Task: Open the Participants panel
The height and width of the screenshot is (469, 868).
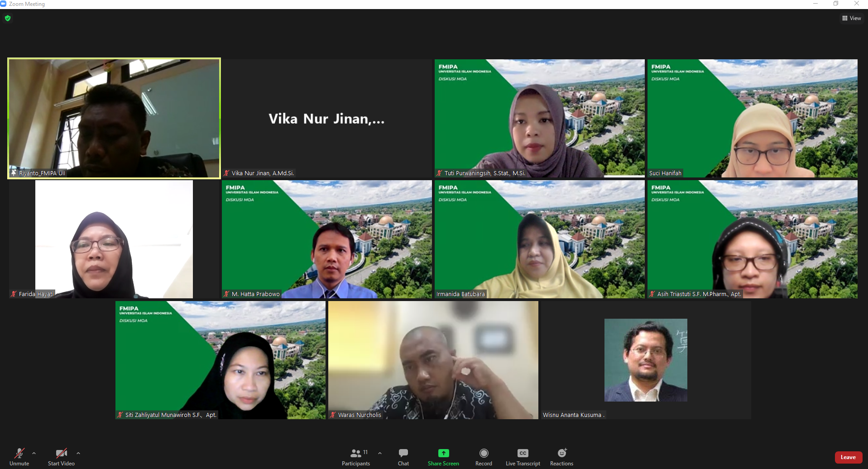Action: tap(356, 454)
